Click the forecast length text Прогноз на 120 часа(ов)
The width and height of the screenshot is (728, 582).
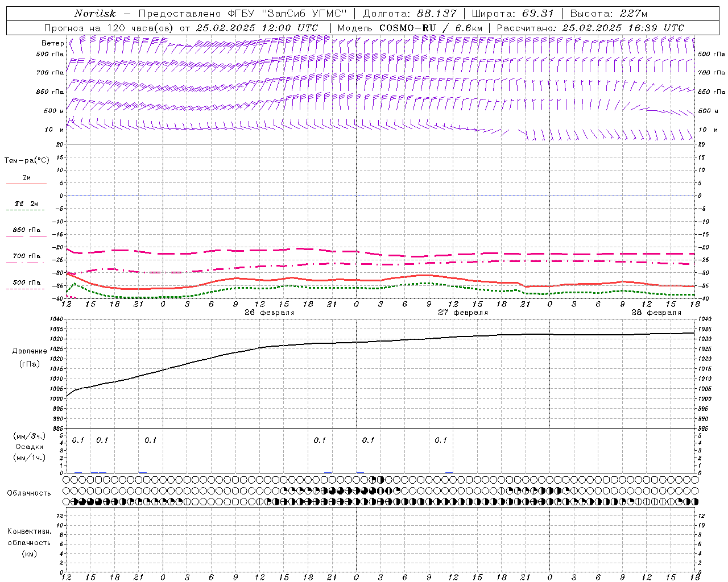click(109, 28)
